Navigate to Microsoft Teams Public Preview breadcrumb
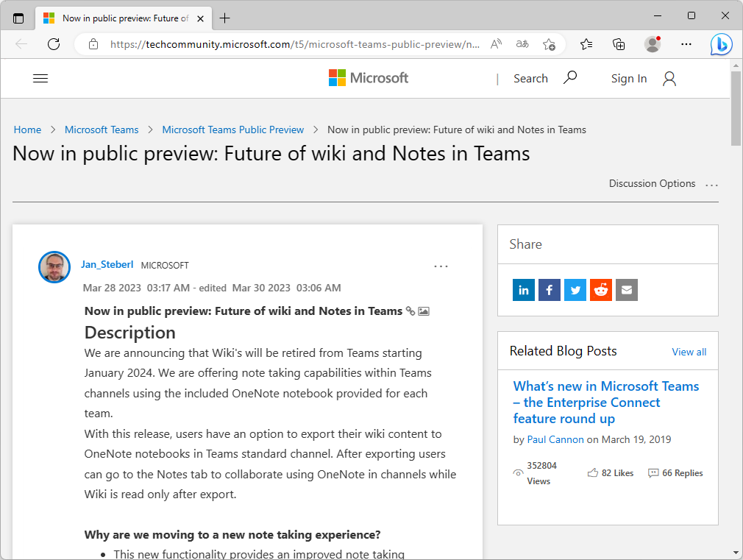Screen dimensions: 743x560 (232, 130)
